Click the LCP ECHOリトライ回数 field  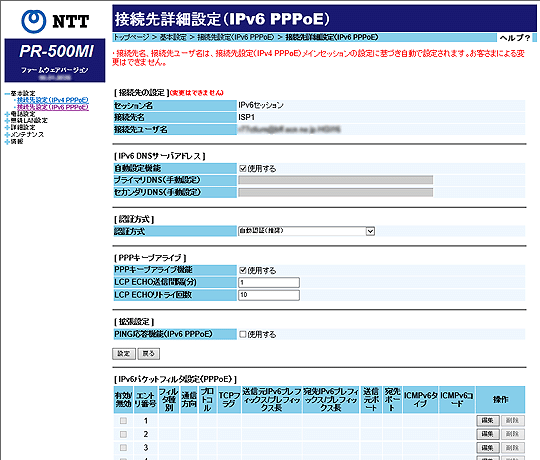269,295
